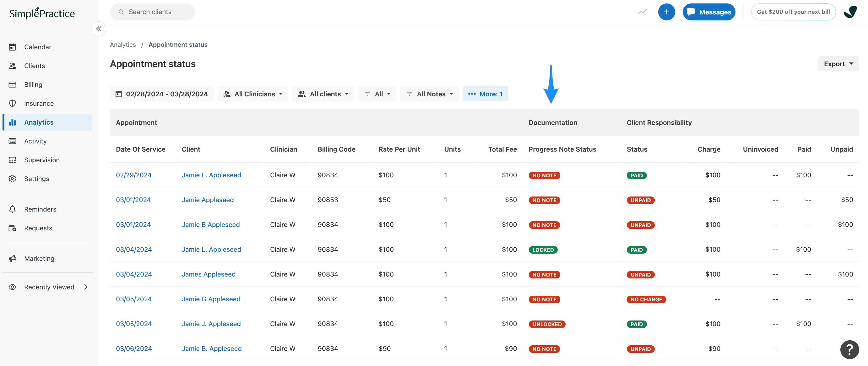Viewport: 868px width, 366px height.
Task: Open the Activity section icon
Action: [13, 141]
